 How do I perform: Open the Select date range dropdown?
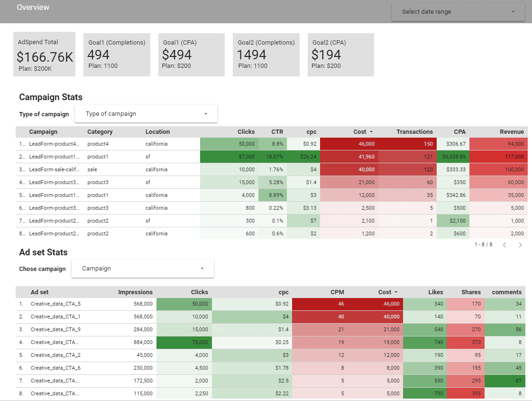coord(458,12)
